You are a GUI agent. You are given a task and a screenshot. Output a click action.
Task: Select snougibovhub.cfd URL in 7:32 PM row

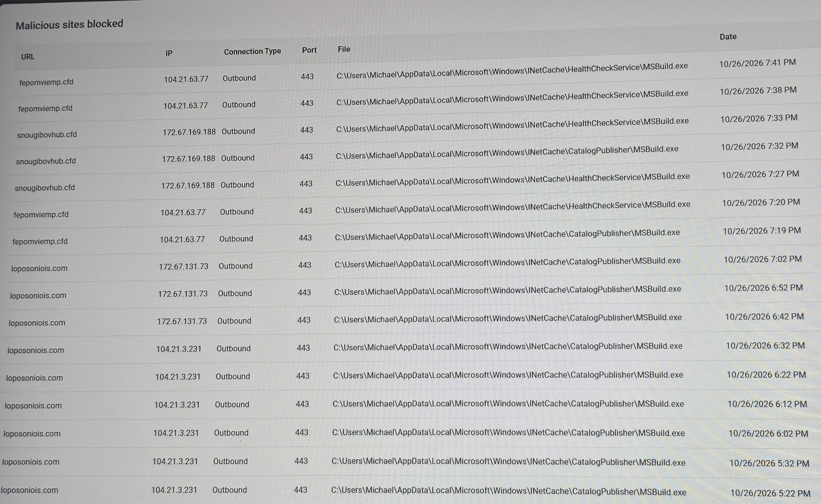pos(46,161)
